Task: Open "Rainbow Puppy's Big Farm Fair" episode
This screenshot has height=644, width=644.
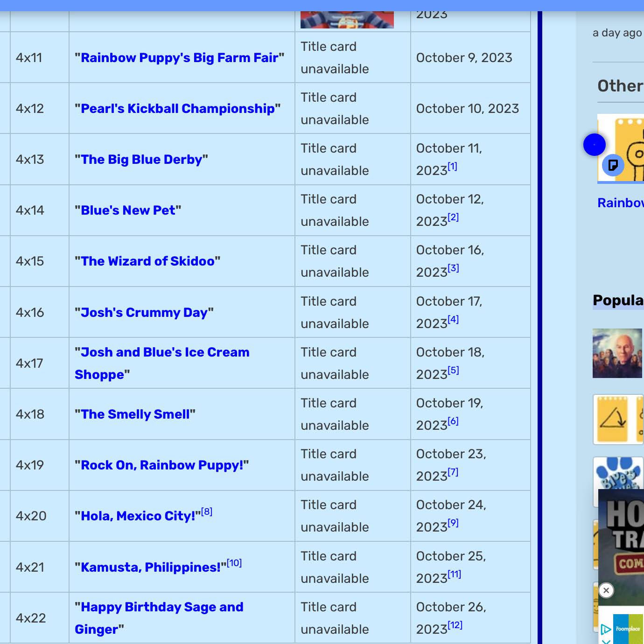Action: point(179,57)
